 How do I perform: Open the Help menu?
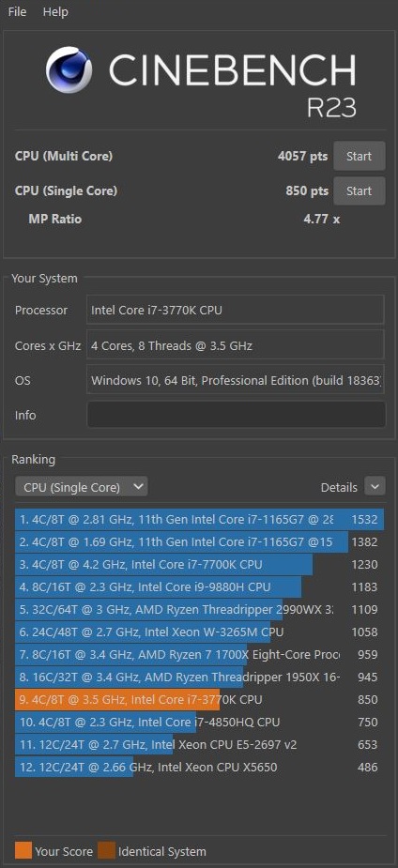pyautogui.click(x=54, y=11)
